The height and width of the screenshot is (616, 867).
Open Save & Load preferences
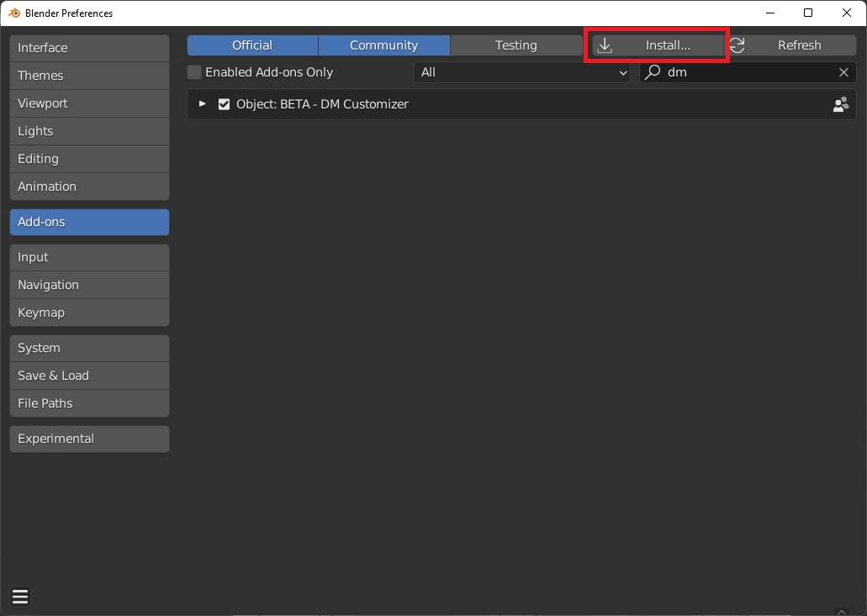[x=90, y=376]
